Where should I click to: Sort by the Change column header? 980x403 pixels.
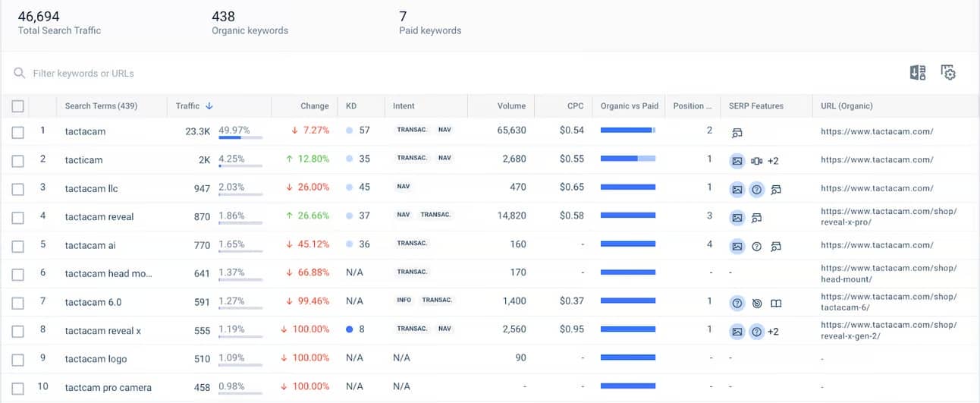(x=315, y=106)
